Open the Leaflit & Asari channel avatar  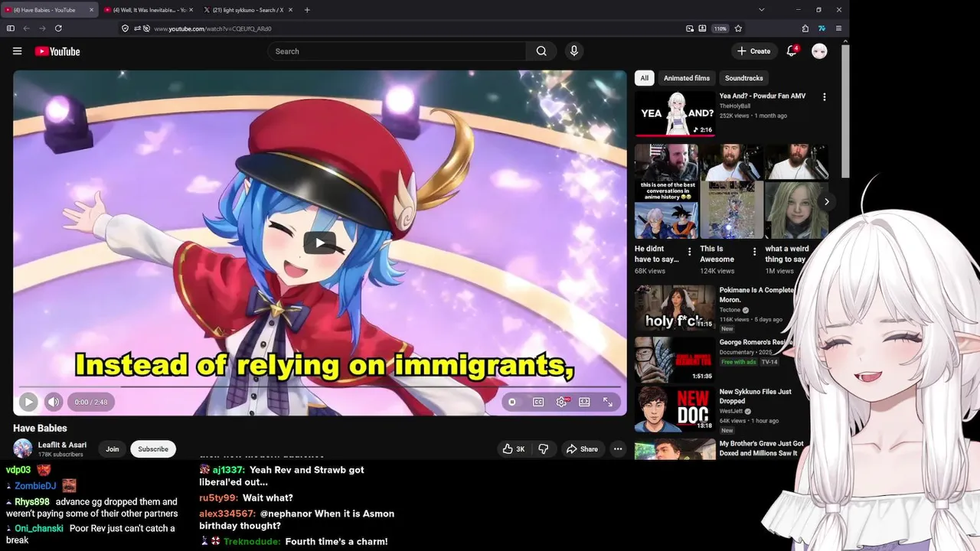[23, 448]
